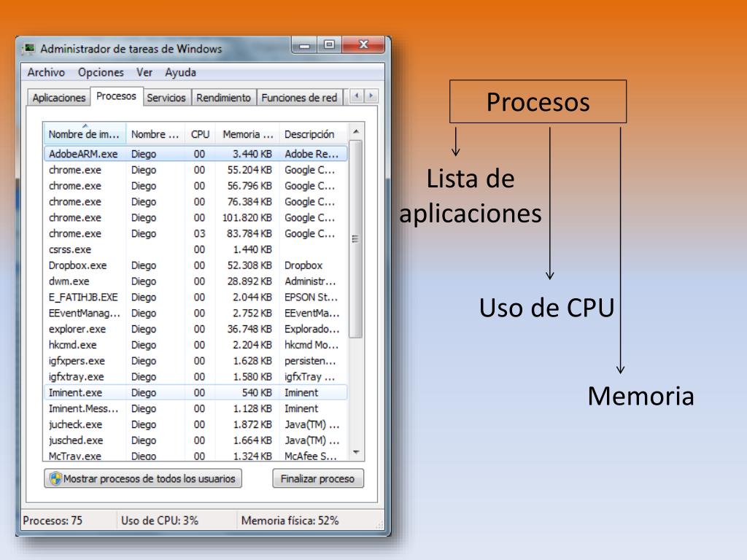
Task: Sort by Nombre de usuario column header
Action: pyautogui.click(x=155, y=134)
